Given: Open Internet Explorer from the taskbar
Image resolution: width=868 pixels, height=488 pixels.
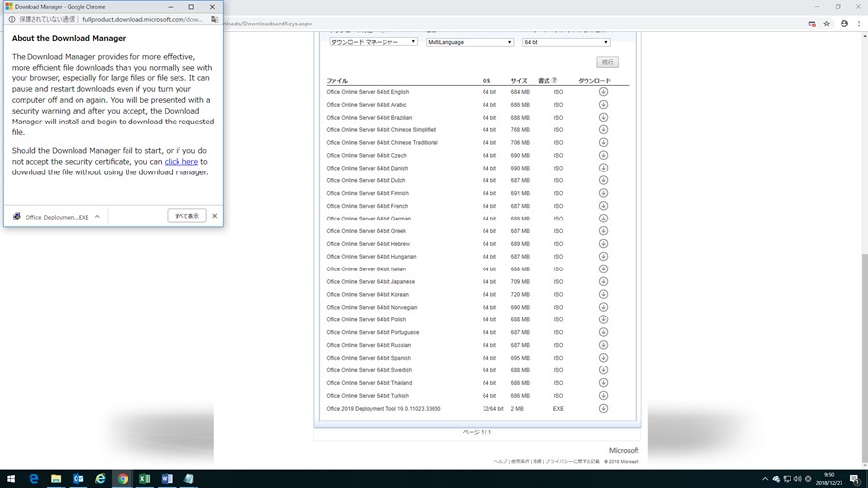Looking at the screenshot, I should (x=100, y=479).
